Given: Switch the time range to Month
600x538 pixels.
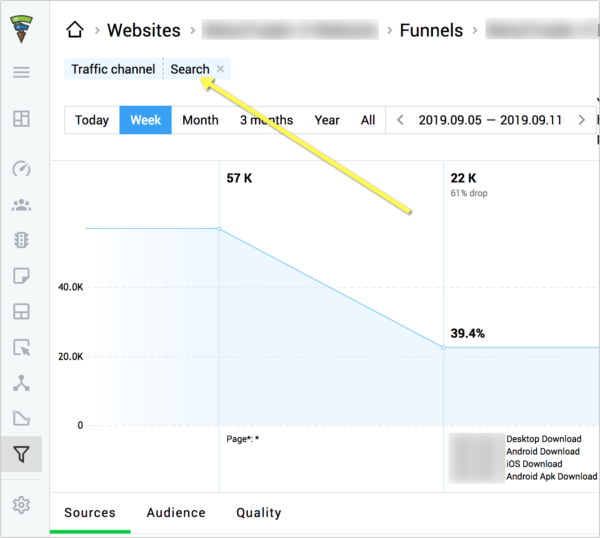Looking at the screenshot, I should click(200, 120).
